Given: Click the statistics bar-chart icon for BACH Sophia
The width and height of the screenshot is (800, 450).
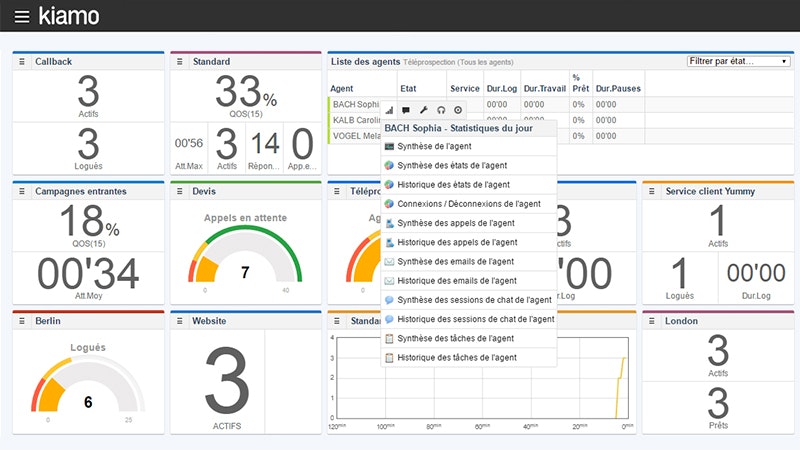Looking at the screenshot, I should click(x=389, y=110).
